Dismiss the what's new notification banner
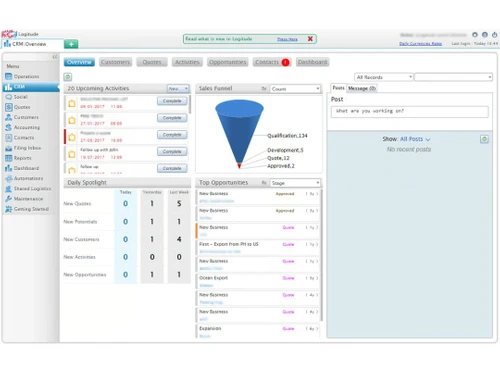Screen dimensions: 500x375 click(x=310, y=39)
